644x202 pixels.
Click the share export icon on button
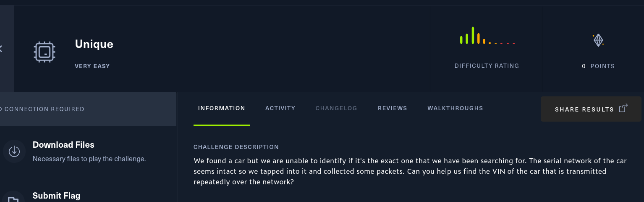623,108
